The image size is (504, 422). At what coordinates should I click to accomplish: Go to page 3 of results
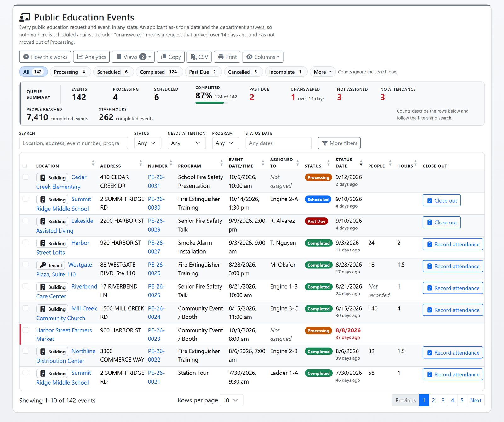(443, 400)
